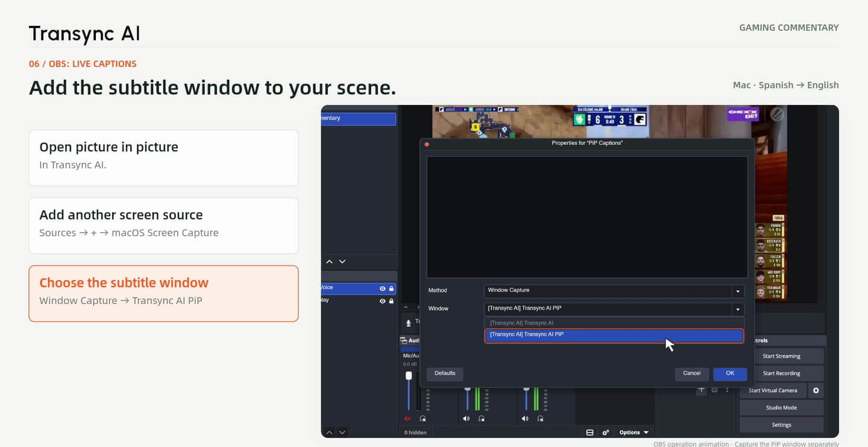This screenshot has height=447, width=868.
Task: Mute the middle audio mixer channel speaker
Action: click(x=466, y=418)
